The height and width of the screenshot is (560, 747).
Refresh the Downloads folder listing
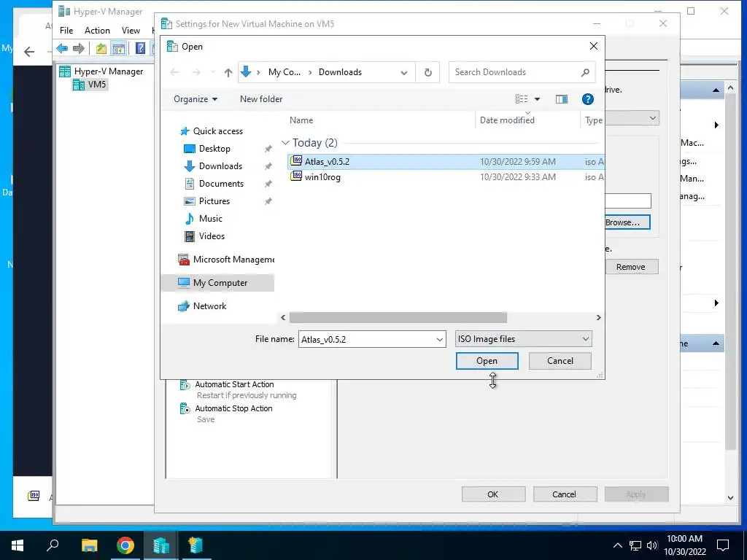427,72
